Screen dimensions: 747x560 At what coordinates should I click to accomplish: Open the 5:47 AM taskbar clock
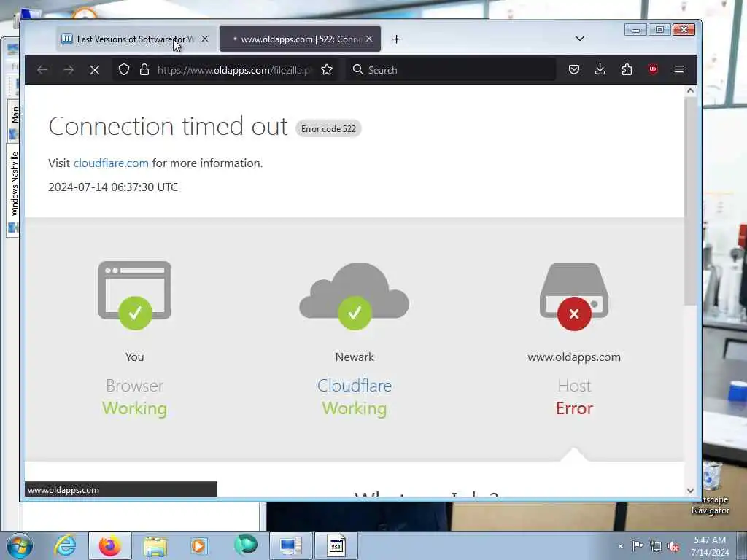(710, 545)
